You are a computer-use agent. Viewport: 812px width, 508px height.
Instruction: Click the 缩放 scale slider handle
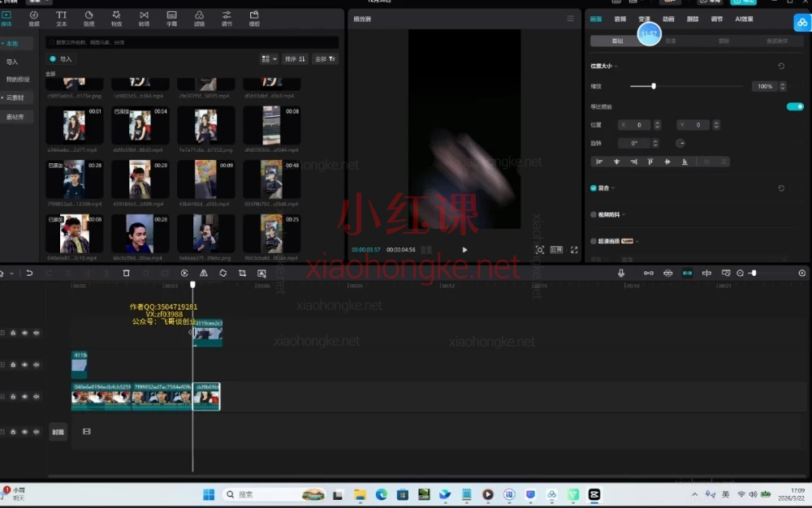point(653,85)
